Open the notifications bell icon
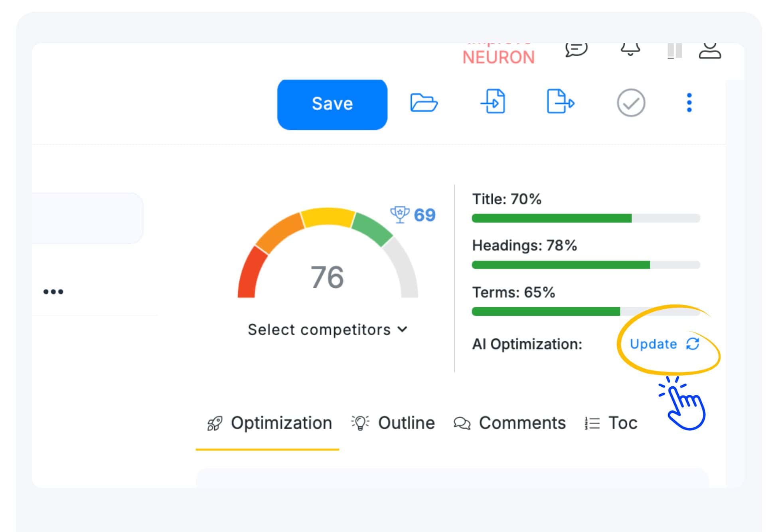778x532 pixels. (630, 49)
